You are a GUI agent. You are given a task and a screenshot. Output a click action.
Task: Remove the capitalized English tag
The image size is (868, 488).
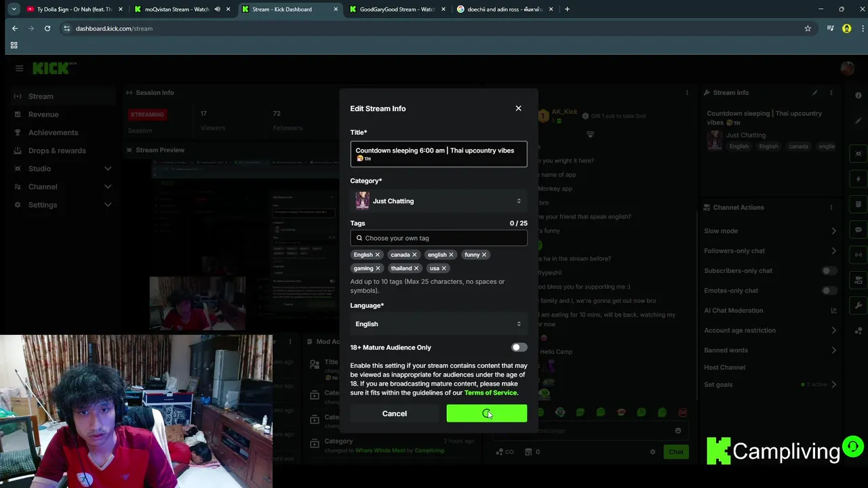pyautogui.click(x=378, y=255)
